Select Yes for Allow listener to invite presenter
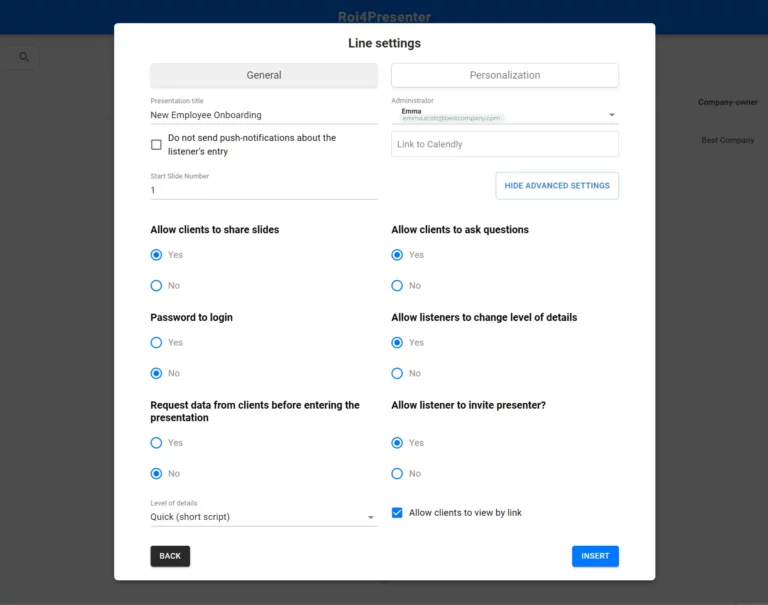 click(x=397, y=443)
